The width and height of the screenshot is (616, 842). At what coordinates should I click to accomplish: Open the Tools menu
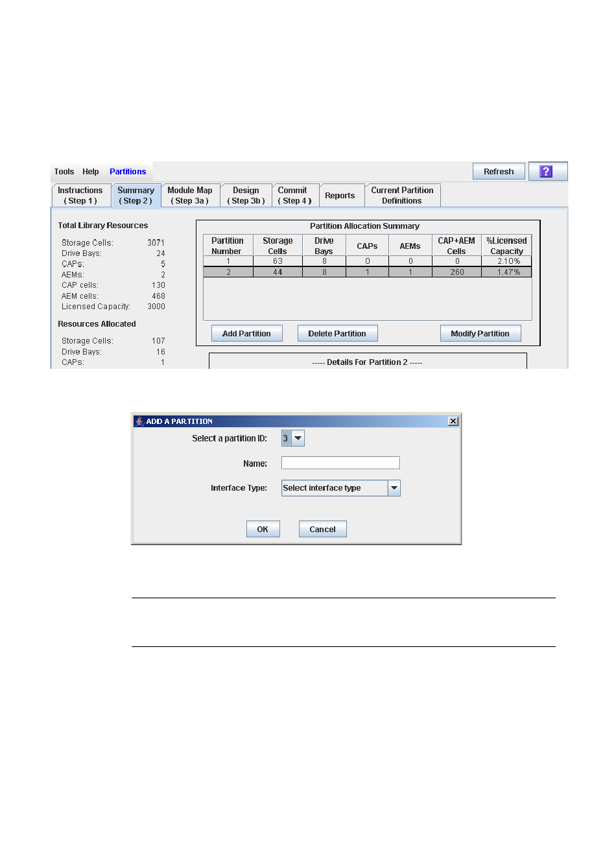coord(64,172)
